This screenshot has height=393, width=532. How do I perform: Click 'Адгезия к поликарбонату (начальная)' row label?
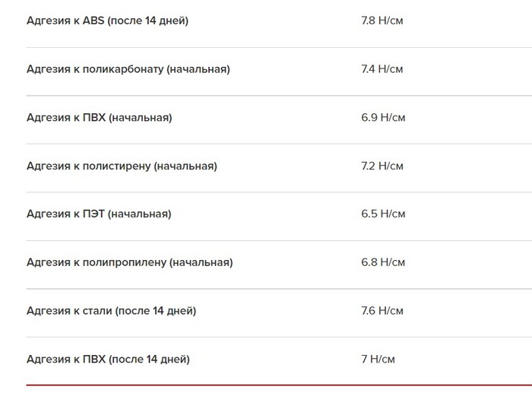[128, 69]
